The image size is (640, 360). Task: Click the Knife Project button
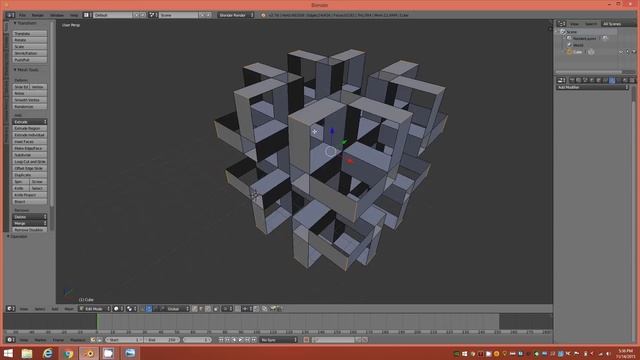[x=30, y=195]
